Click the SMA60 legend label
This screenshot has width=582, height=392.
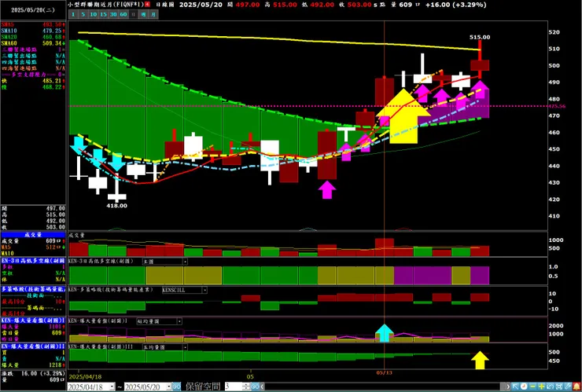click(9, 43)
